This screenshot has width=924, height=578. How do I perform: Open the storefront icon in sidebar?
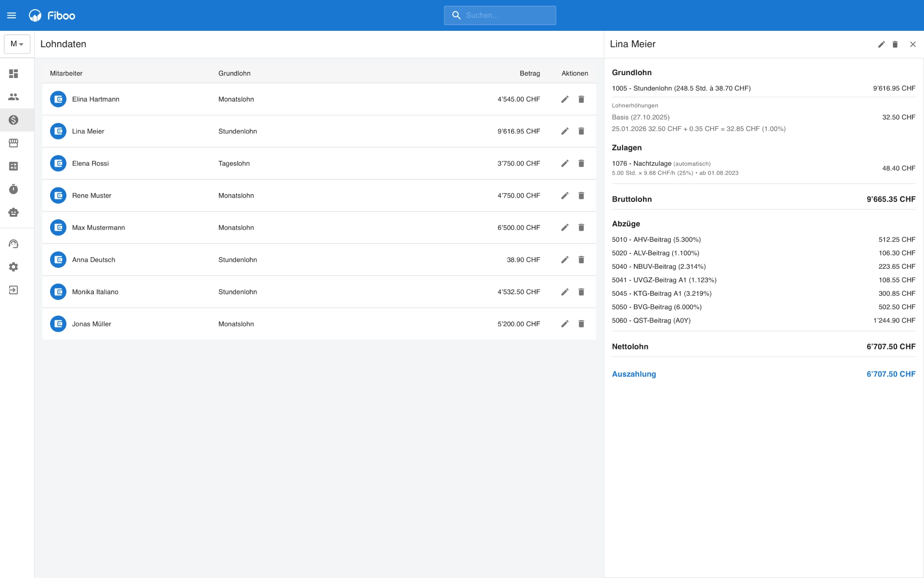coord(13,143)
